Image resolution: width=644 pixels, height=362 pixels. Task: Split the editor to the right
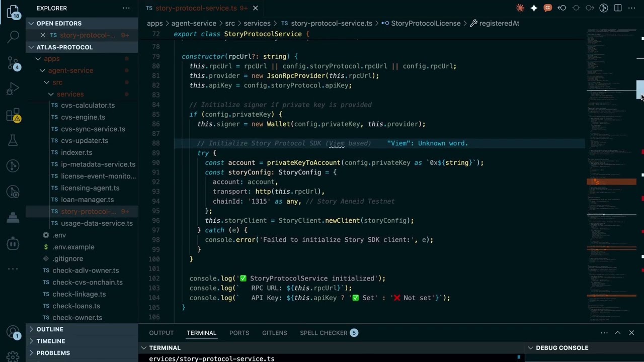pyautogui.click(x=618, y=8)
